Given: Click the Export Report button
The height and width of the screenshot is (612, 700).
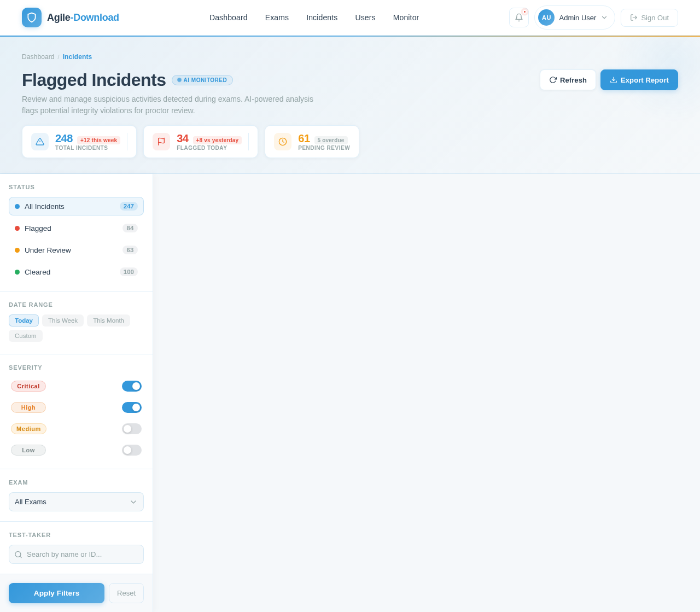Looking at the screenshot, I should [x=639, y=80].
